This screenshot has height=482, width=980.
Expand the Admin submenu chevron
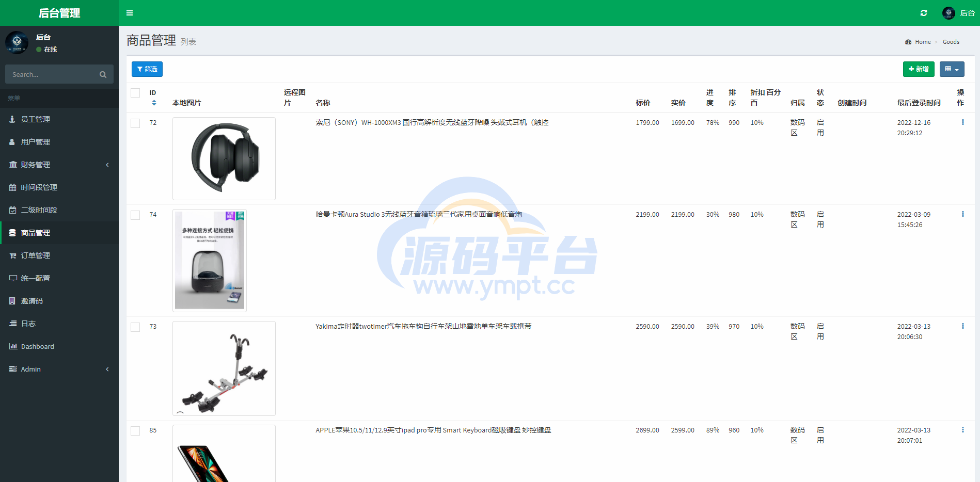[107, 369]
